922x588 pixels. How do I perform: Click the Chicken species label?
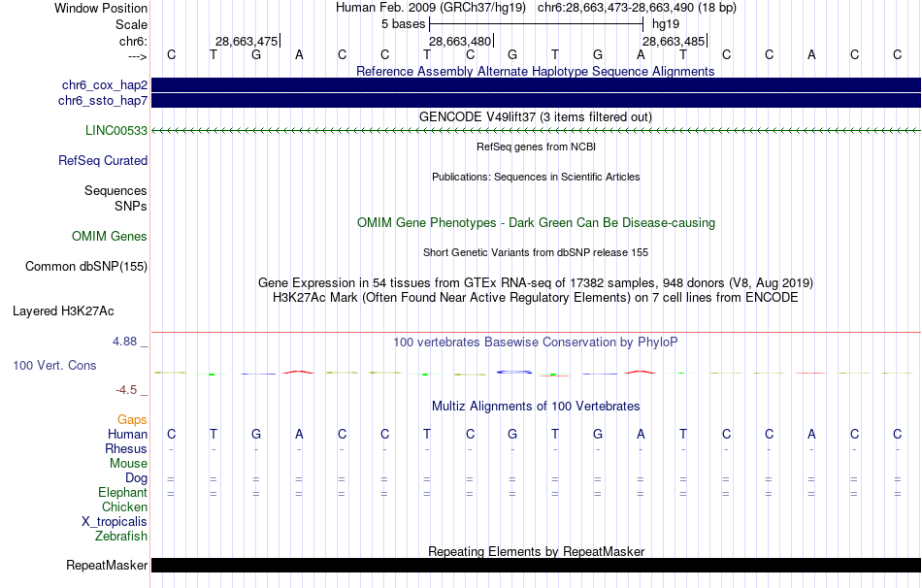[x=124, y=506]
